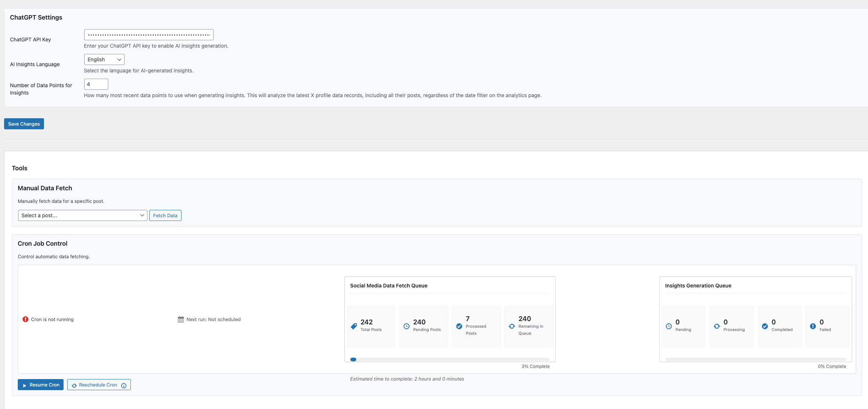Click the Social Media fetch queue progress bar
Viewport: 868px width, 409px height.
click(450, 359)
